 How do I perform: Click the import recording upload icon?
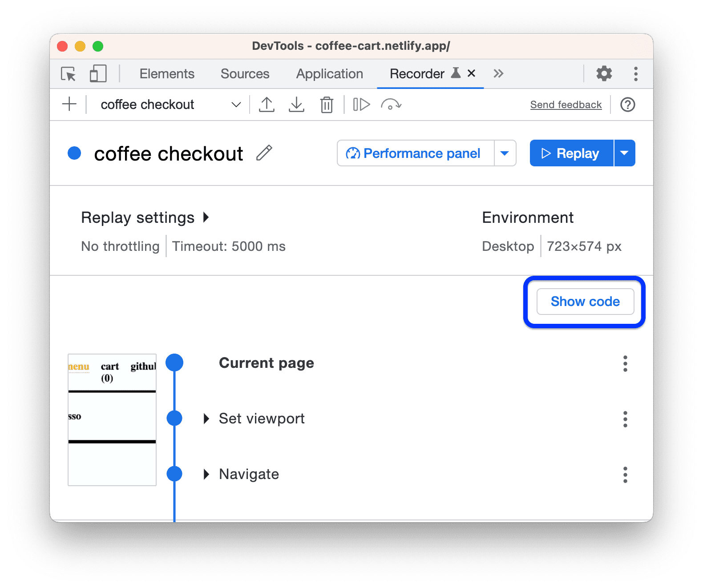click(267, 105)
